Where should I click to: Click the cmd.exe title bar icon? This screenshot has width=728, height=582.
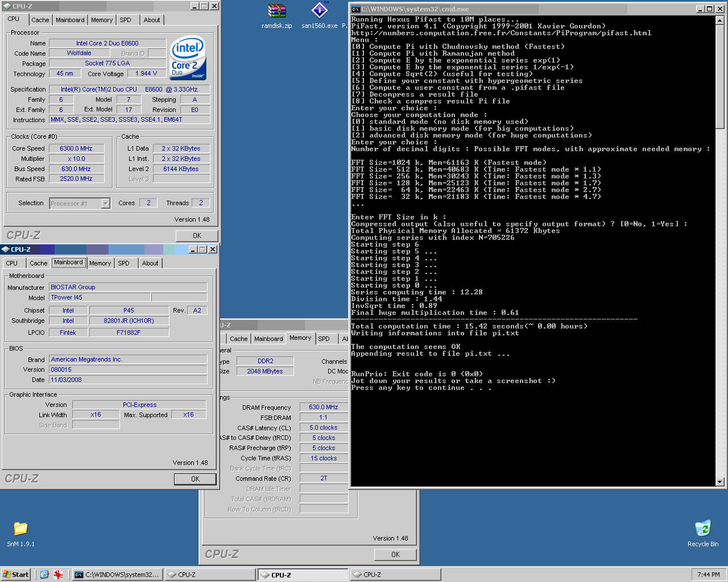[355, 9]
